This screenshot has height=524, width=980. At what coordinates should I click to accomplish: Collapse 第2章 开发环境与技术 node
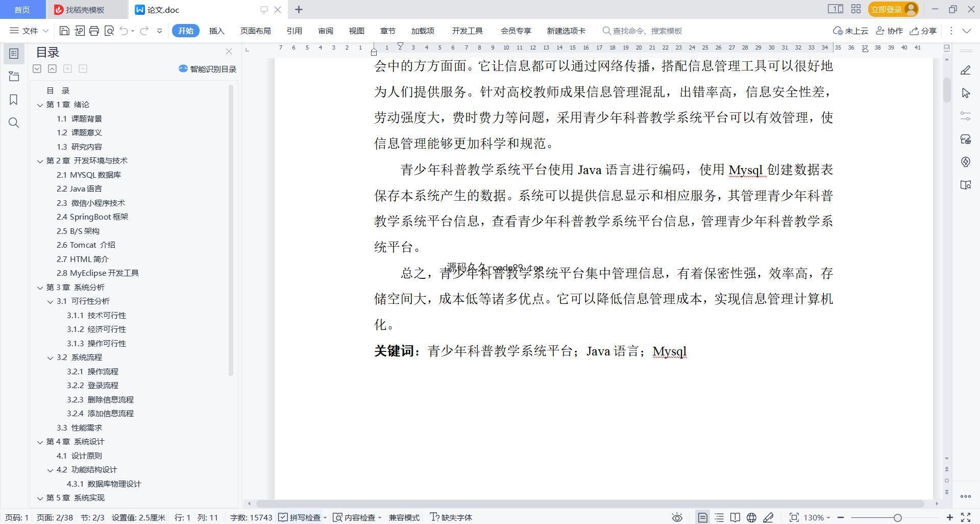point(40,161)
